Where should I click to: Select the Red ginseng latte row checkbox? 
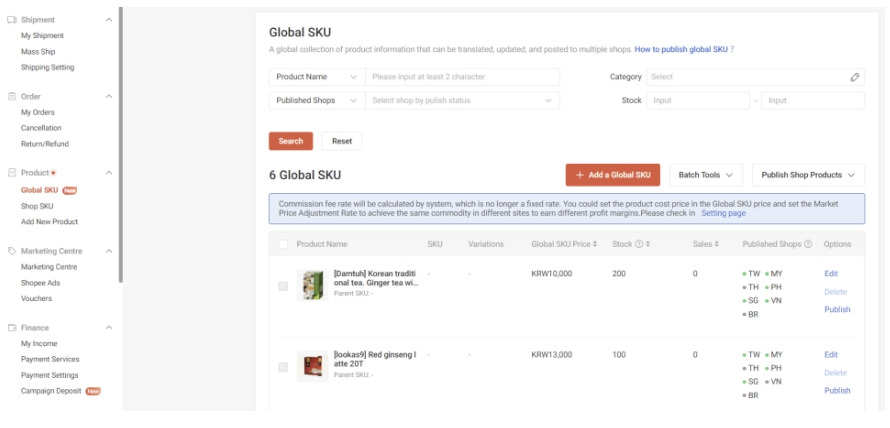pos(283,367)
